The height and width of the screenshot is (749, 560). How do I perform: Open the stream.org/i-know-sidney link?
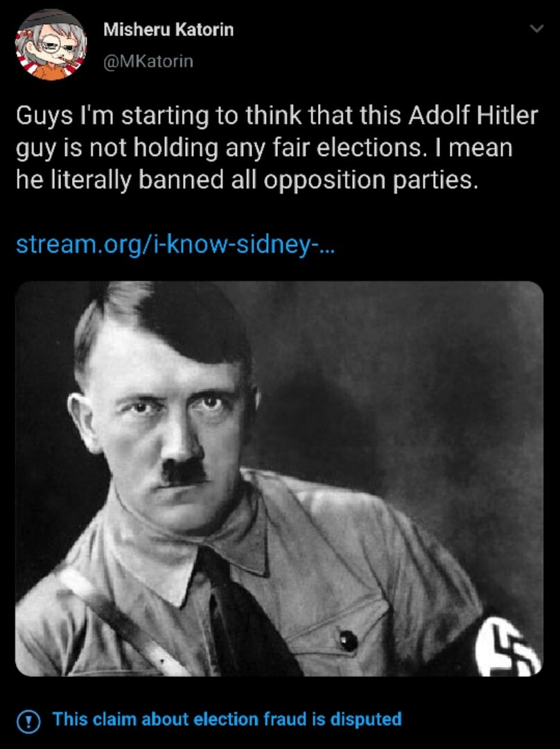tap(175, 244)
